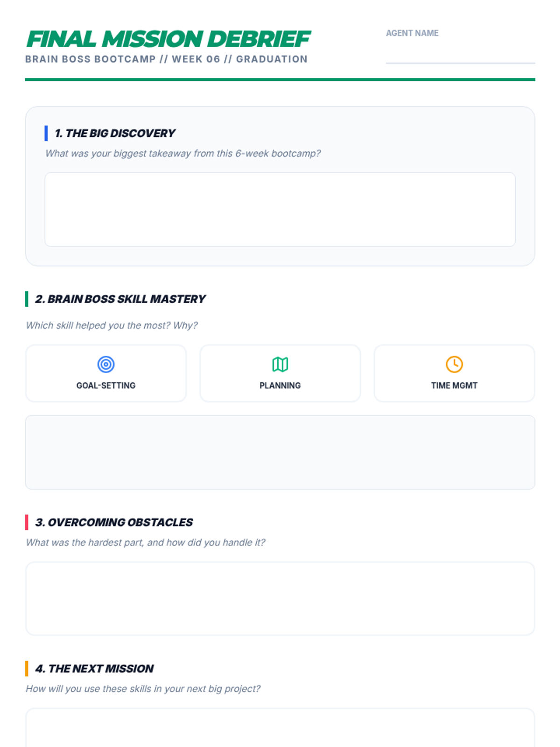Screen dimensions: 560x747
Task: Select the PLANNING label text
Action: coord(280,386)
